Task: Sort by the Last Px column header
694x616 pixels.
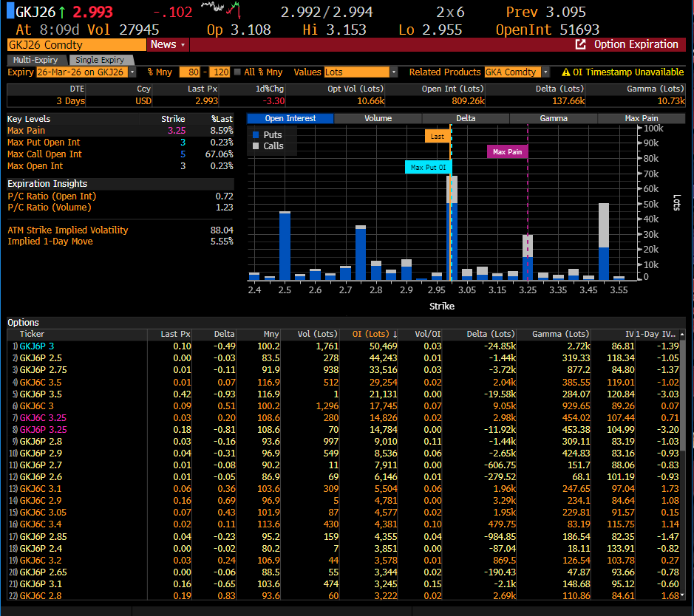Action: coord(175,334)
